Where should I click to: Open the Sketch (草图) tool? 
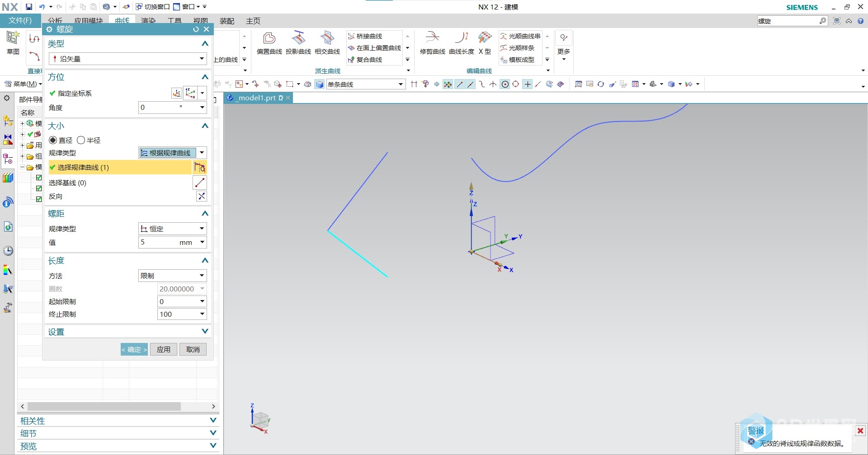(13, 43)
